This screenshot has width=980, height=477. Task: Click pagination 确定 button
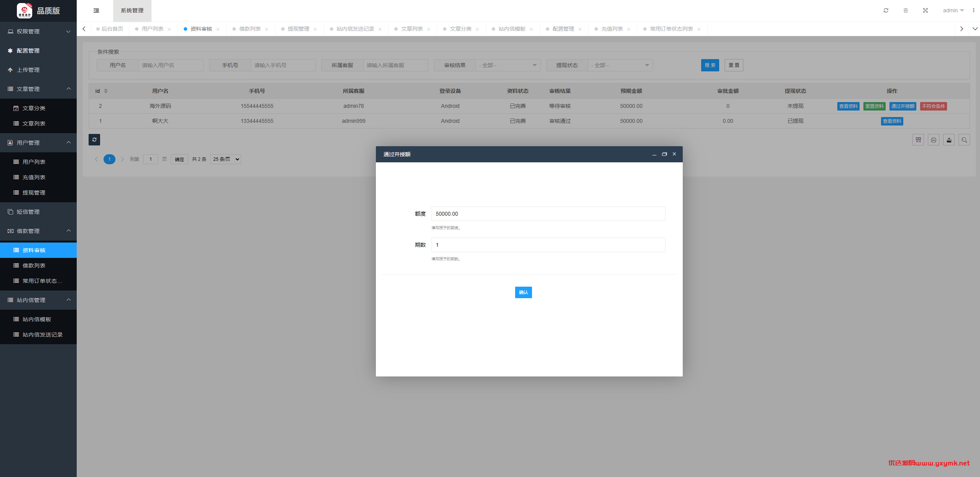coord(180,159)
